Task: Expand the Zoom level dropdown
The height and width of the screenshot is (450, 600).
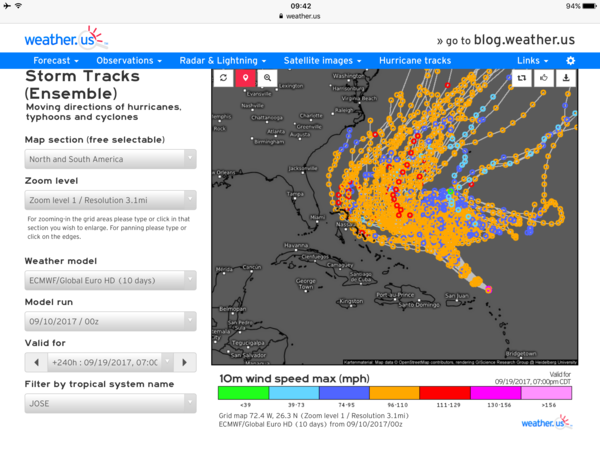Action: click(111, 200)
